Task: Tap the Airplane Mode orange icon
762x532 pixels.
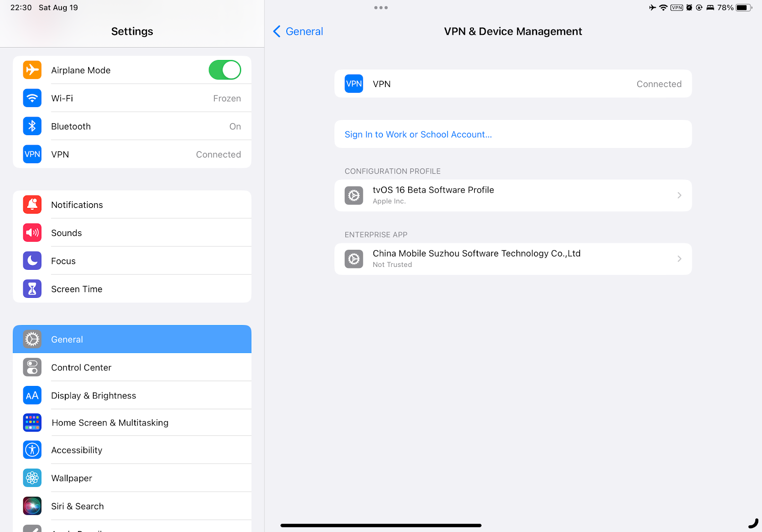Action: [32, 70]
